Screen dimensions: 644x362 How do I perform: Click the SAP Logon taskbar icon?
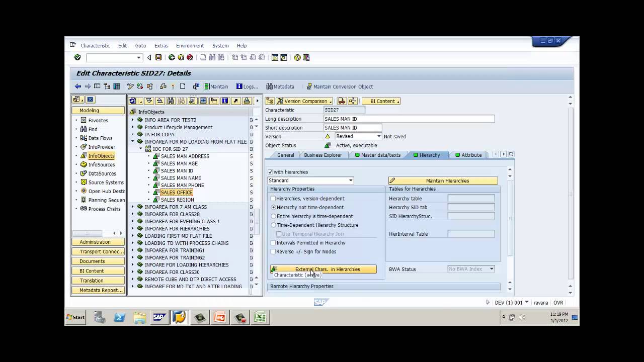tap(159, 317)
